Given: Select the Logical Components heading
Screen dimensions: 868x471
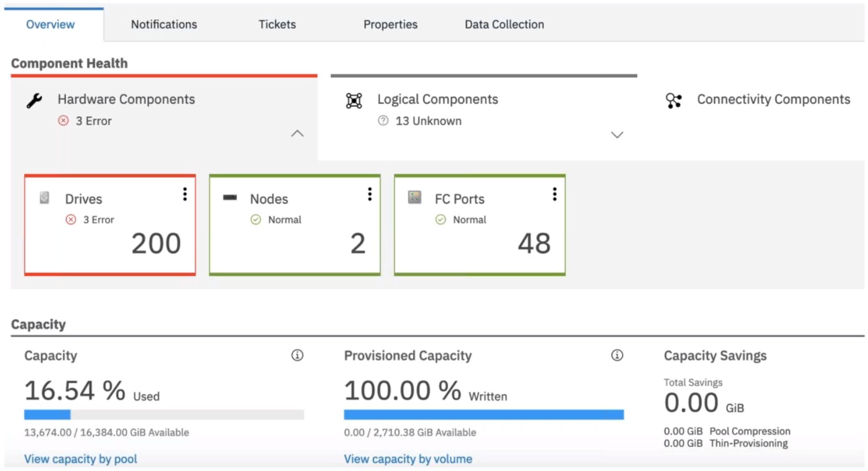Looking at the screenshot, I should pyautogui.click(x=437, y=99).
